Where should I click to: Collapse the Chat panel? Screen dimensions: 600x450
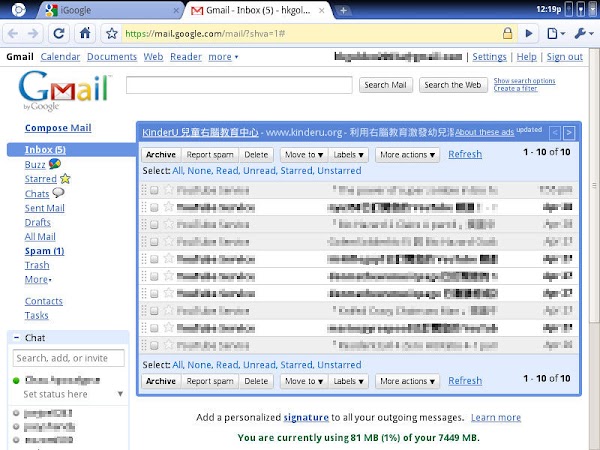pos(16,338)
